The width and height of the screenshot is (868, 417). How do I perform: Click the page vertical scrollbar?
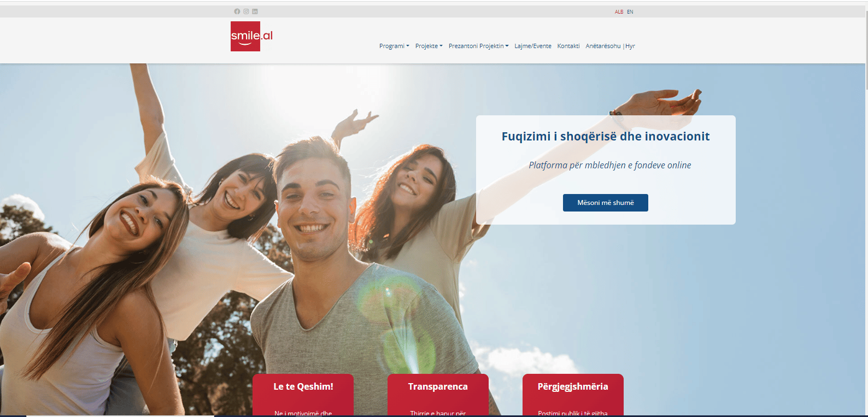pyautogui.click(x=865, y=49)
